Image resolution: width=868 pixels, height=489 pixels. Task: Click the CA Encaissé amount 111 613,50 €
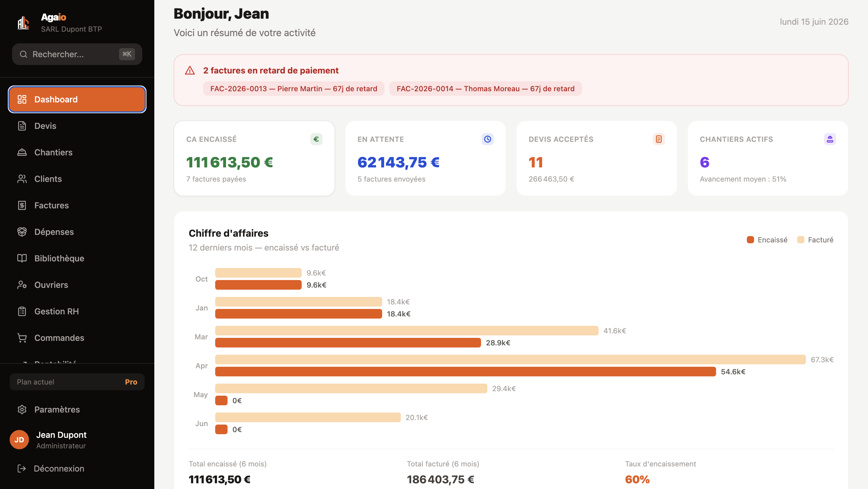click(x=229, y=162)
